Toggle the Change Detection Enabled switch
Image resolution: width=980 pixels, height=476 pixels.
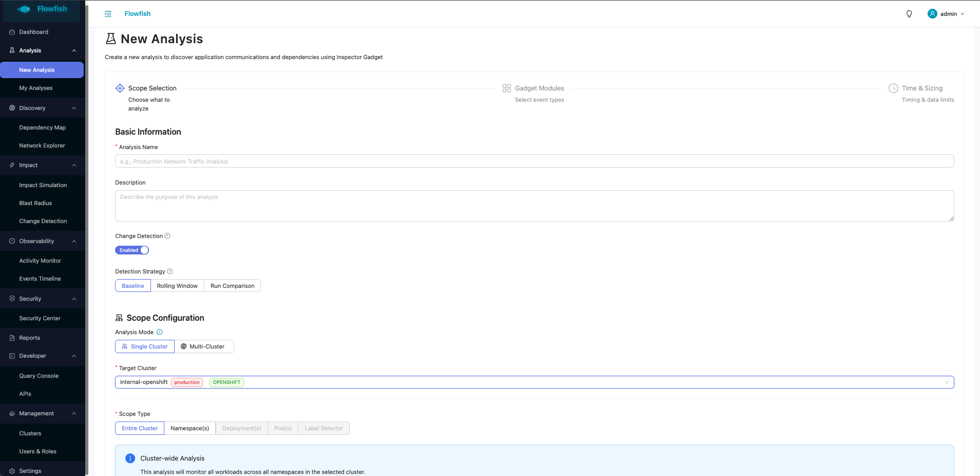[132, 250]
